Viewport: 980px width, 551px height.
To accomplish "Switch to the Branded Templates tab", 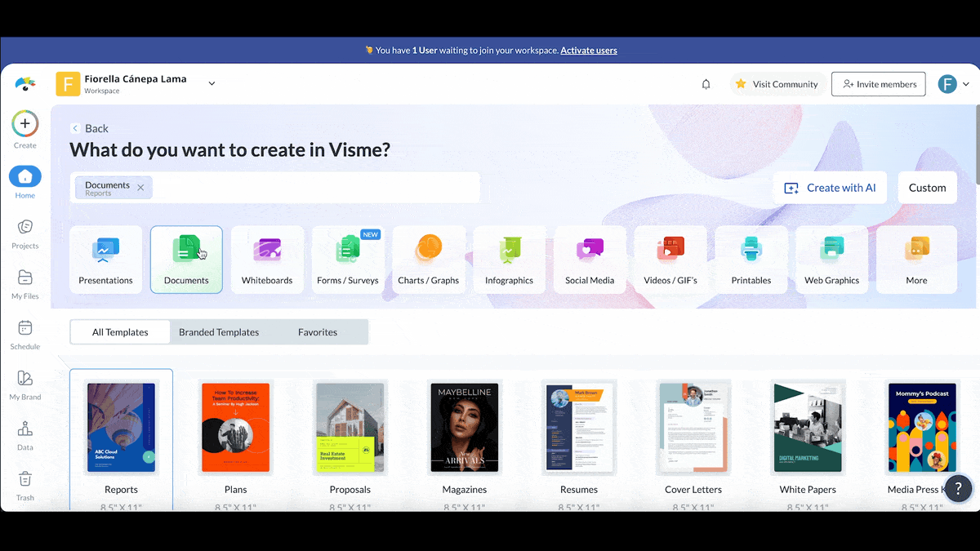I will [x=219, y=332].
